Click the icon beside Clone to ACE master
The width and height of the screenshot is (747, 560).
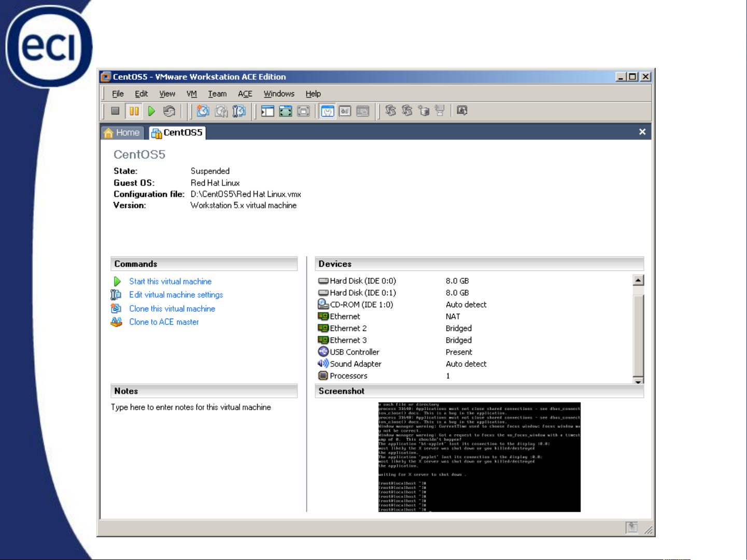(116, 322)
